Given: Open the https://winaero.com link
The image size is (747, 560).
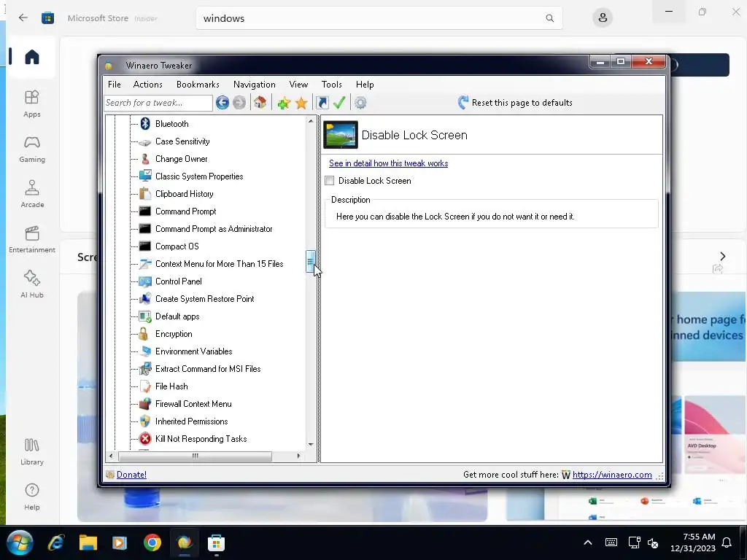Looking at the screenshot, I should tap(612, 474).
